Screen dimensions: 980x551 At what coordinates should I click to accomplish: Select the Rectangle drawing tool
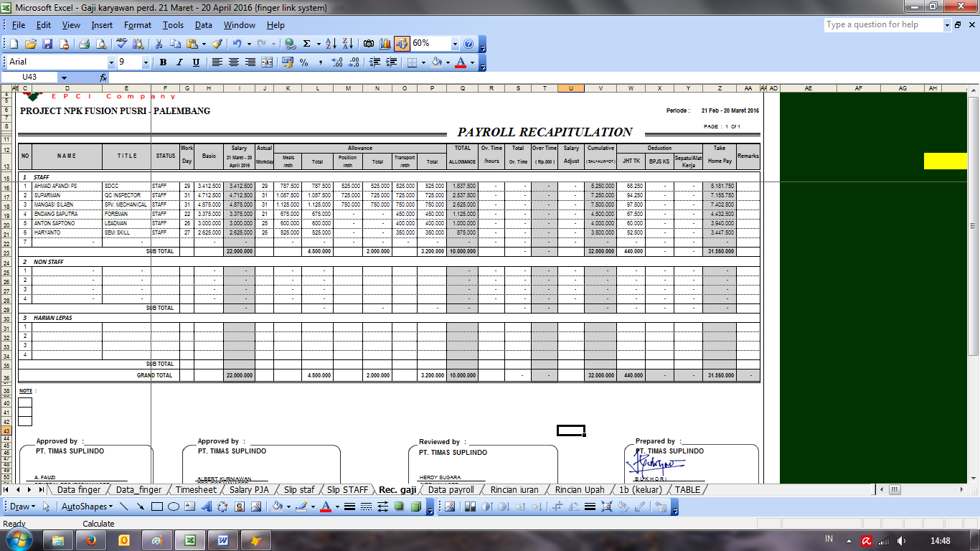tap(157, 507)
